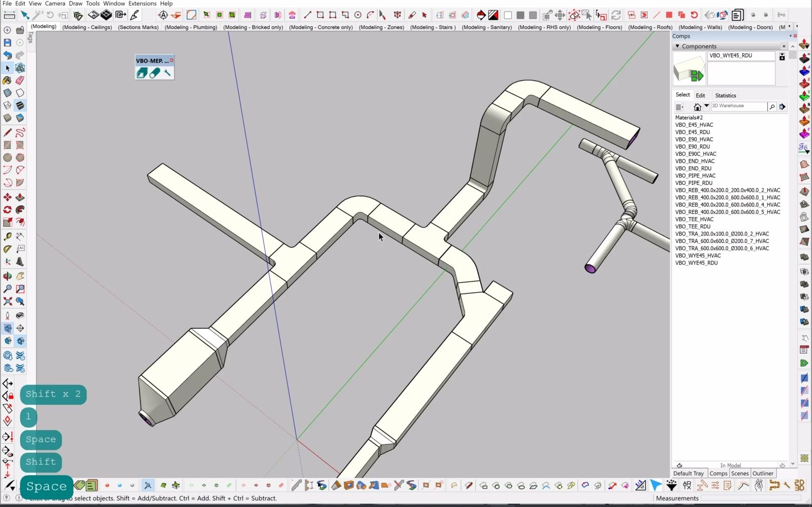This screenshot has height=507, width=812.
Task: Select the Follow Me tool
Action: pos(20,210)
